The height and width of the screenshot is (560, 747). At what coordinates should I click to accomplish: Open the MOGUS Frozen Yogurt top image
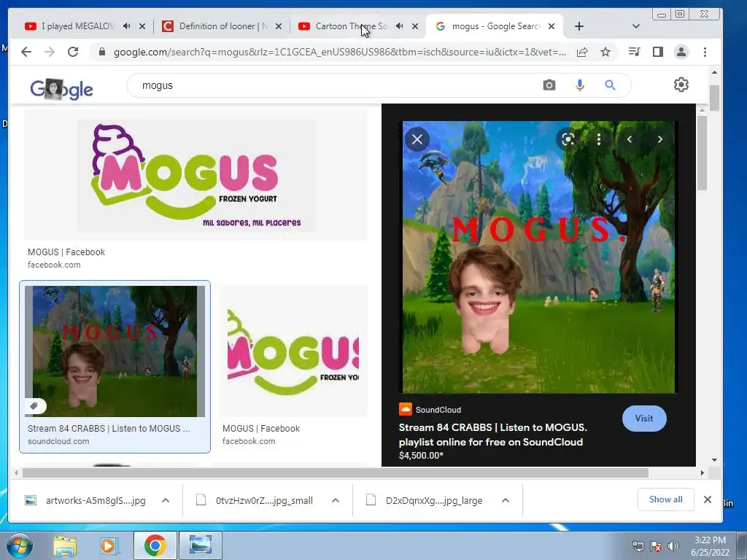(196, 175)
